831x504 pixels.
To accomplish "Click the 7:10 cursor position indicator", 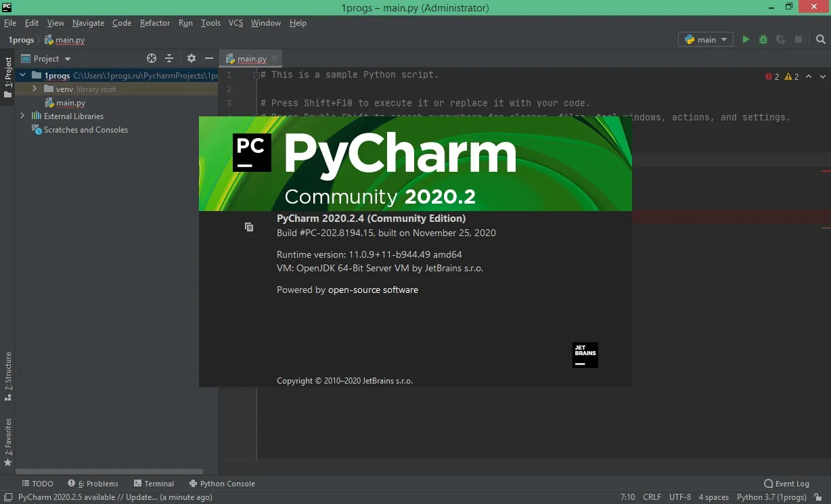I will click(x=627, y=497).
